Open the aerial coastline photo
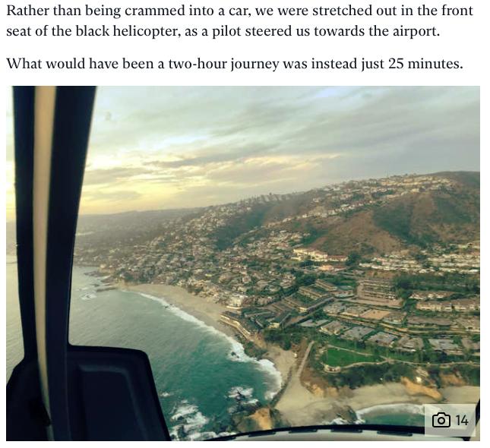The height and width of the screenshot is (448, 490). pyautogui.click(x=243, y=263)
